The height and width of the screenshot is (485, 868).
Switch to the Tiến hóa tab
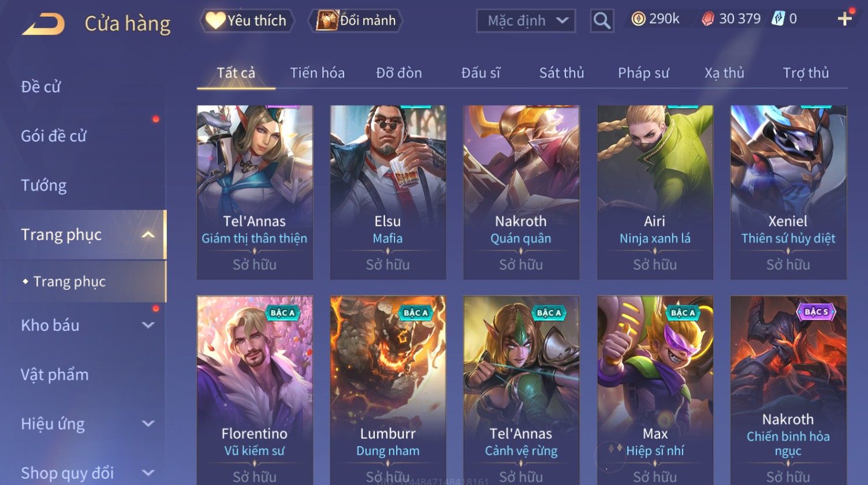pyautogui.click(x=317, y=73)
